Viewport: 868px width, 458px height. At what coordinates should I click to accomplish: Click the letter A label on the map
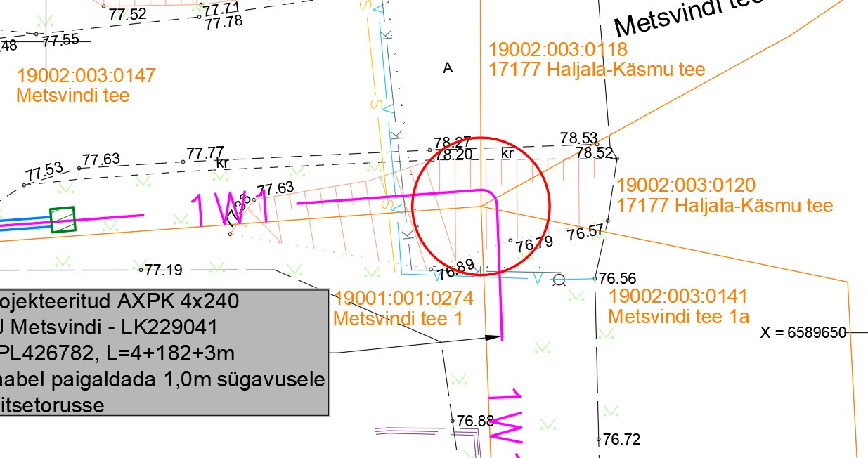point(448,68)
